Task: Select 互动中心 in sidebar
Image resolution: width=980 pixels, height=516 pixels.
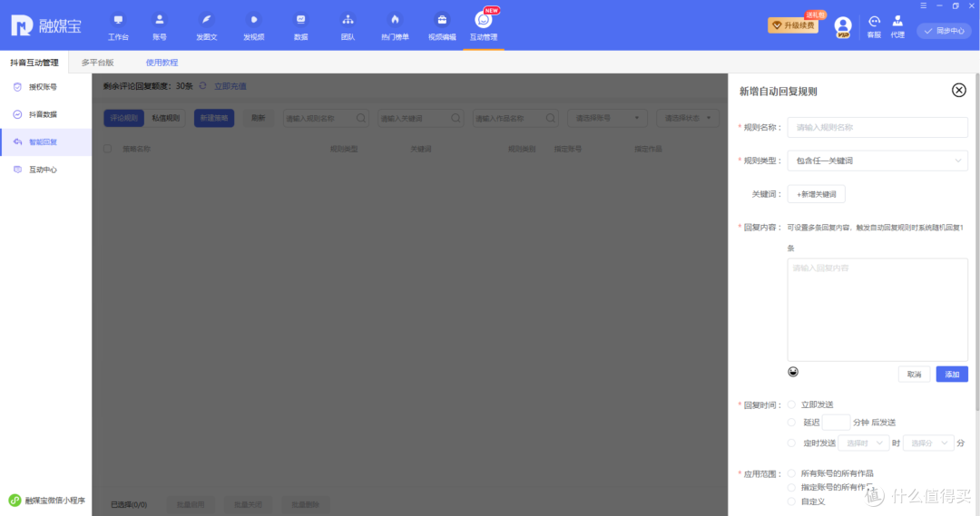Action: [45, 170]
